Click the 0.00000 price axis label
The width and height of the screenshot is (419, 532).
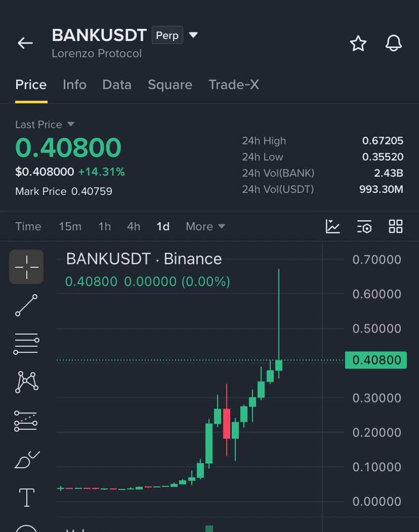point(376,501)
